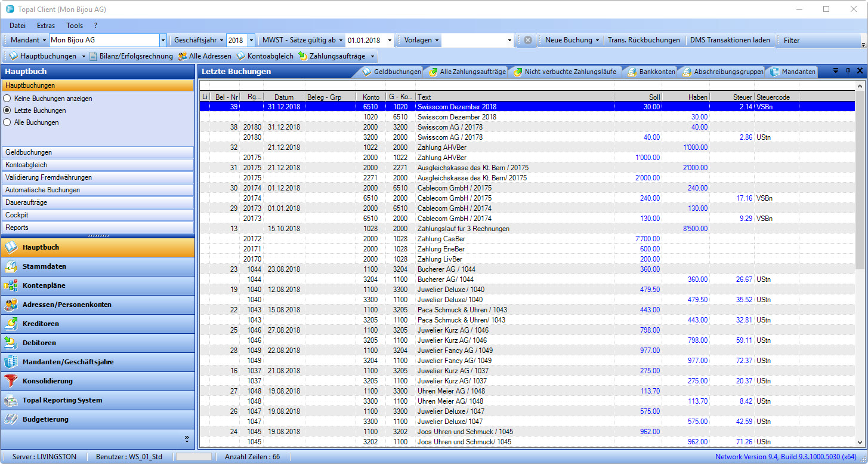The height and width of the screenshot is (464, 868).
Task: Click 'DMS Transaktionen laden' button
Action: [x=730, y=40]
